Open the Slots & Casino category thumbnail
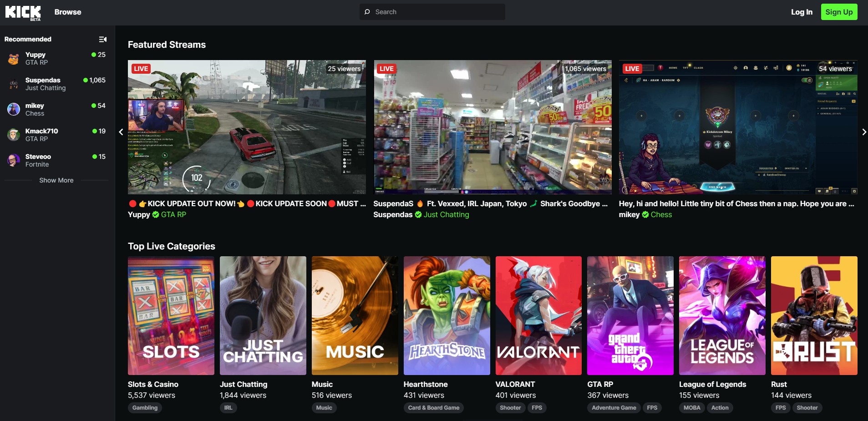The height and width of the screenshot is (421, 868). pyautogui.click(x=171, y=315)
